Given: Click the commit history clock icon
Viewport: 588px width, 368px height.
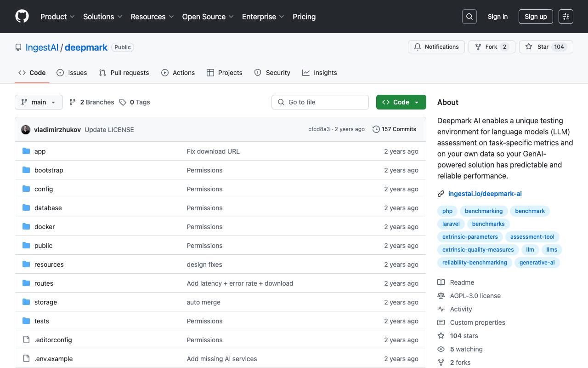Looking at the screenshot, I should (x=376, y=129).
